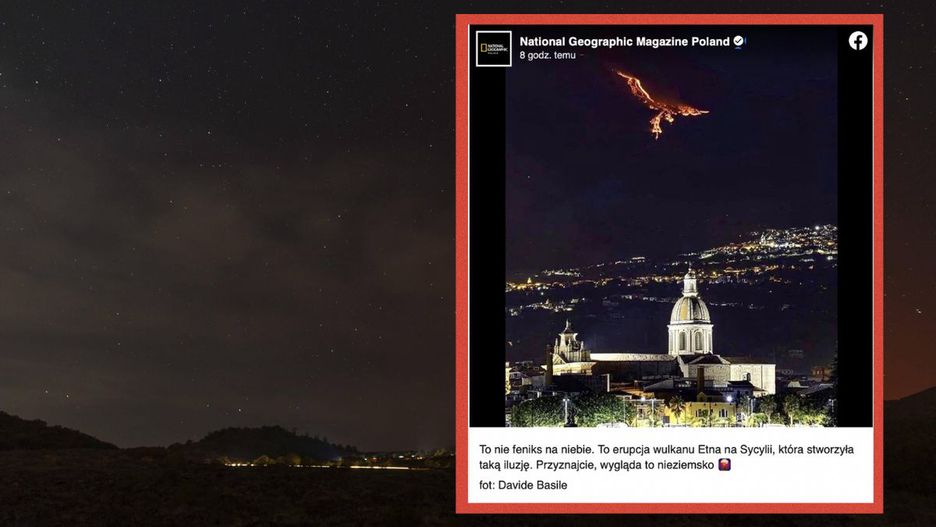
Task: Click the cathedral dome in photo
Action: coord(690,309)
